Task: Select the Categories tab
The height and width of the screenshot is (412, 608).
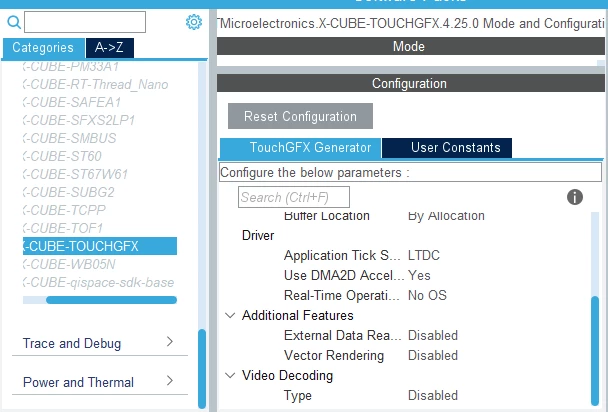Action: 43,48
